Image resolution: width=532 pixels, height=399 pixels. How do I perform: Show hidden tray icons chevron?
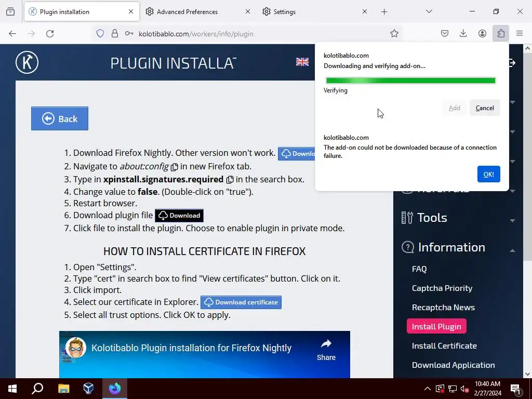(x=428, y=389)
